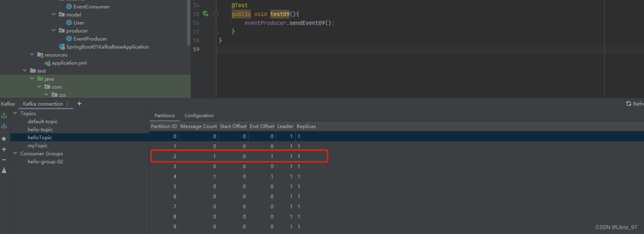The width and height of the screenshot is (644, 234).
Task: Select the Partitions tab
Action: click(164, 115)
